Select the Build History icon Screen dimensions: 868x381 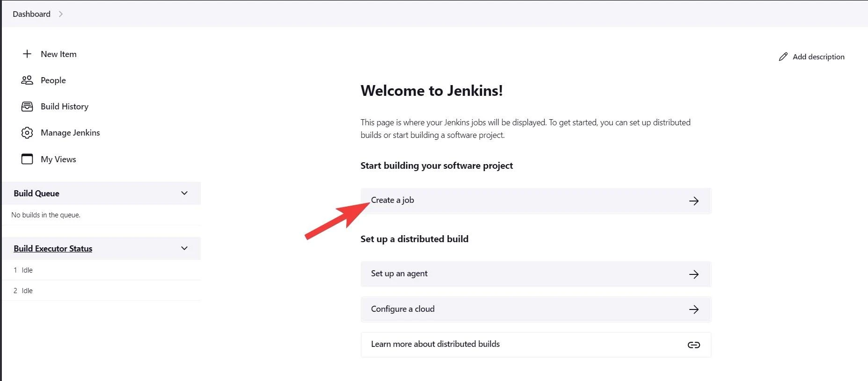pos(27,106)
